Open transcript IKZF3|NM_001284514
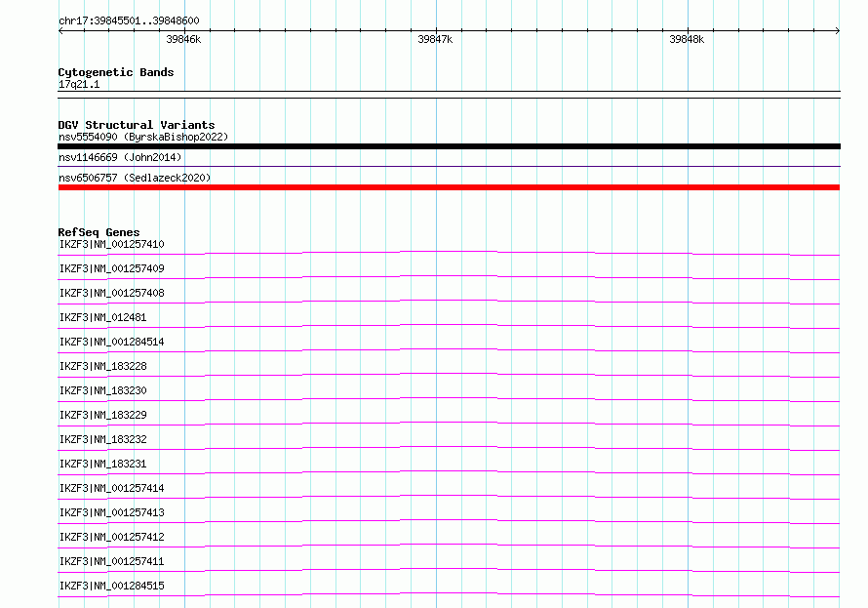The width and height of the screenshot is (868, 608). coord(112,342)
